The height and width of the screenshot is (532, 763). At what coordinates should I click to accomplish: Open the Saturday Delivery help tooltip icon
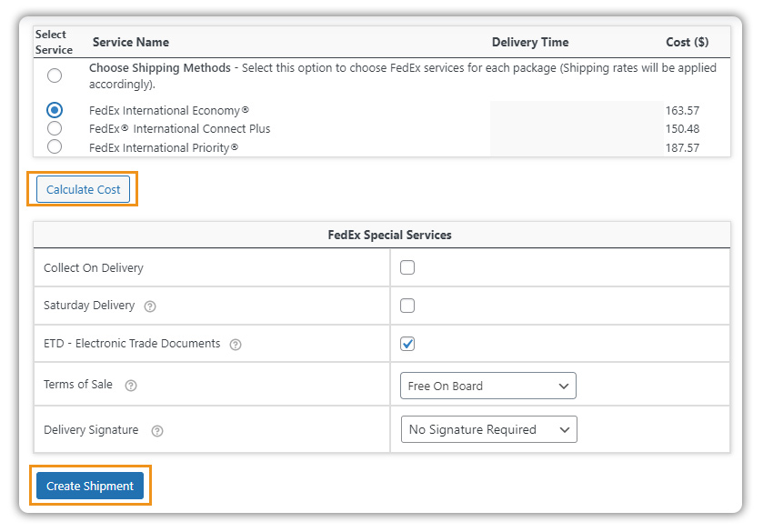coord(150,306)
